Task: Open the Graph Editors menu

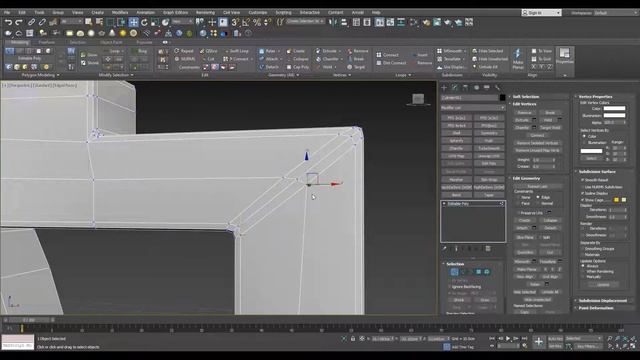Action: (x=176, y=13)
